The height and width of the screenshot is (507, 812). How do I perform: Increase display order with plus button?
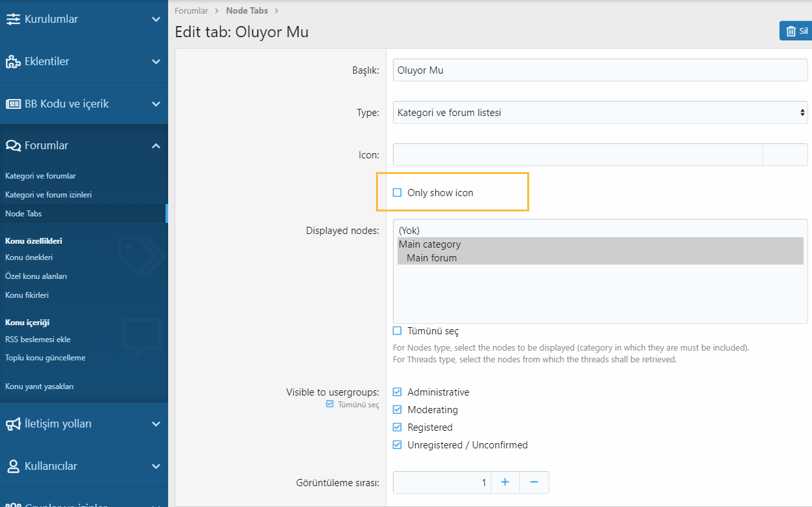505,482
